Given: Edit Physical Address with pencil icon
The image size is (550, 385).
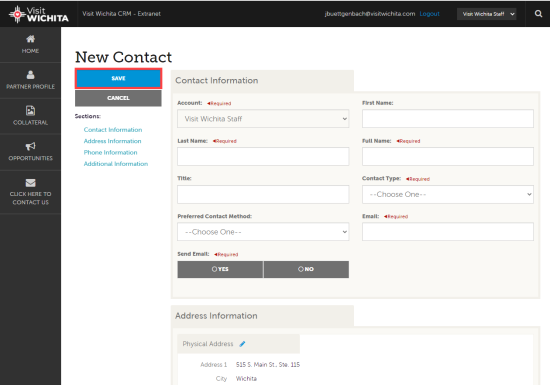Looking at the screenshot, I should coord(242,344).
